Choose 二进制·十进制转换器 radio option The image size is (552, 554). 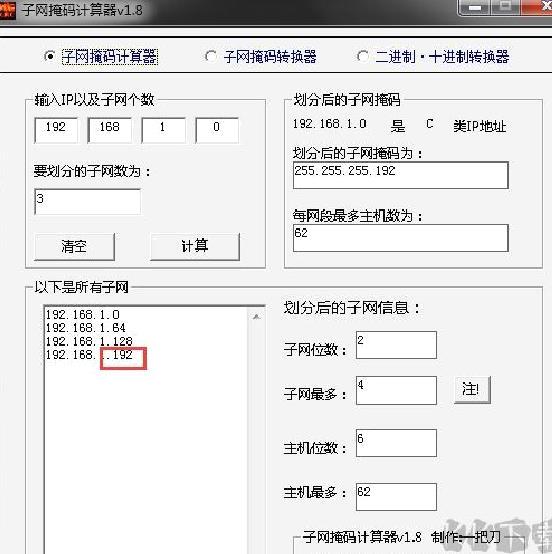[x=363, y=56]
